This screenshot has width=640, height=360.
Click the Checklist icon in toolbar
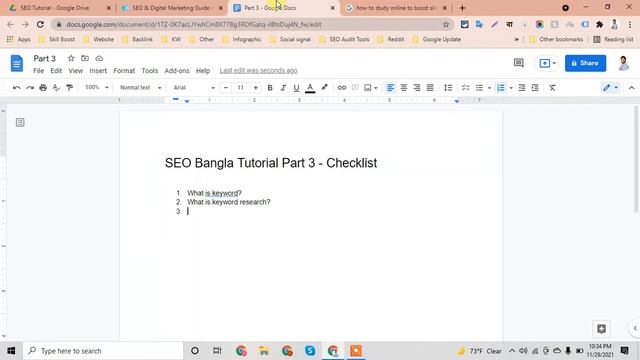[x=466, y=87]
